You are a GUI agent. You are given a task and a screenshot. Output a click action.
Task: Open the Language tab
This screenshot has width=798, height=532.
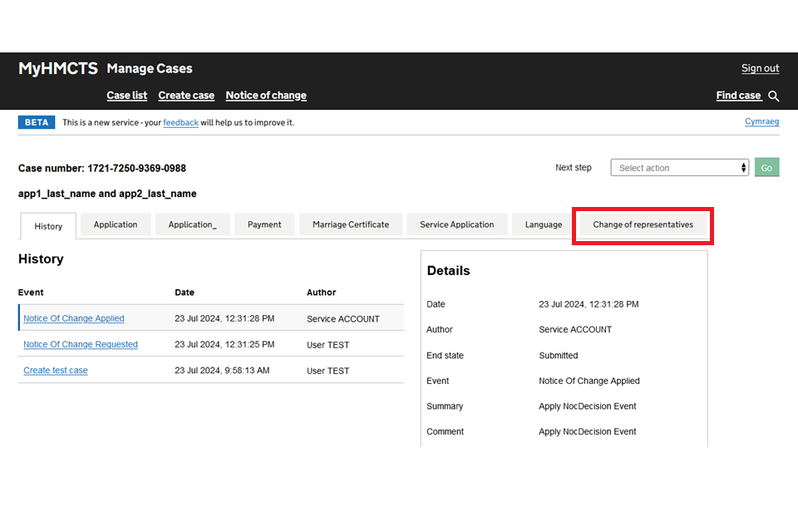pos(543,224)
